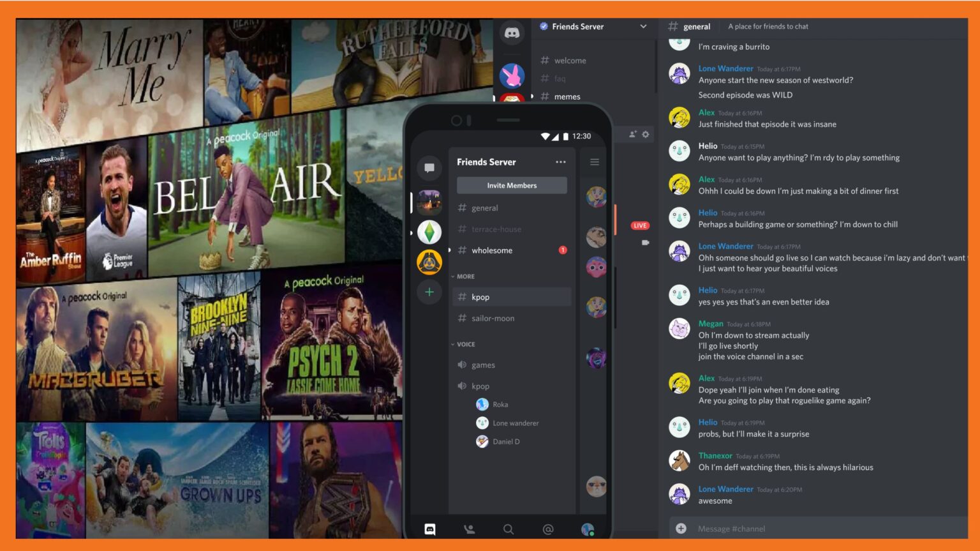Tap the unread badge on #wholesome

pos(562,250)
